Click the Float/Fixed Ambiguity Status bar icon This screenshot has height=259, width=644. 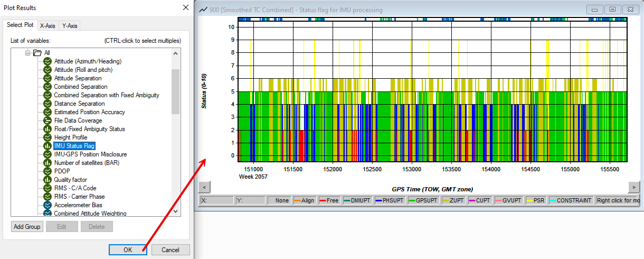(46, 129)
